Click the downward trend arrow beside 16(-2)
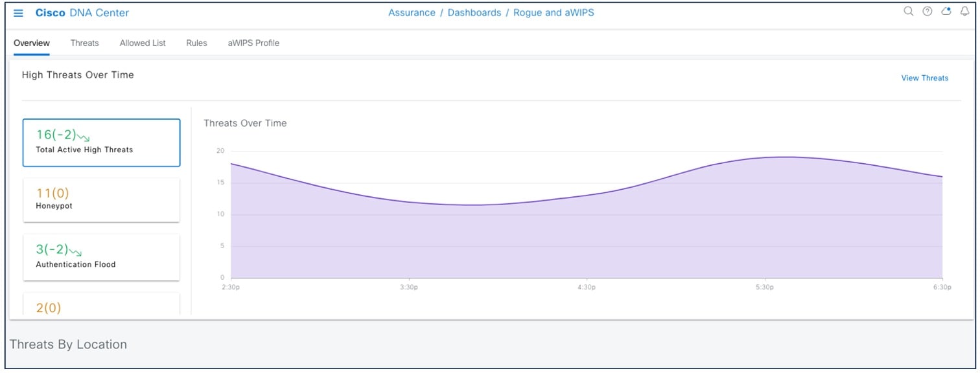Screen dimensions: 980x373 coord(84,137)
